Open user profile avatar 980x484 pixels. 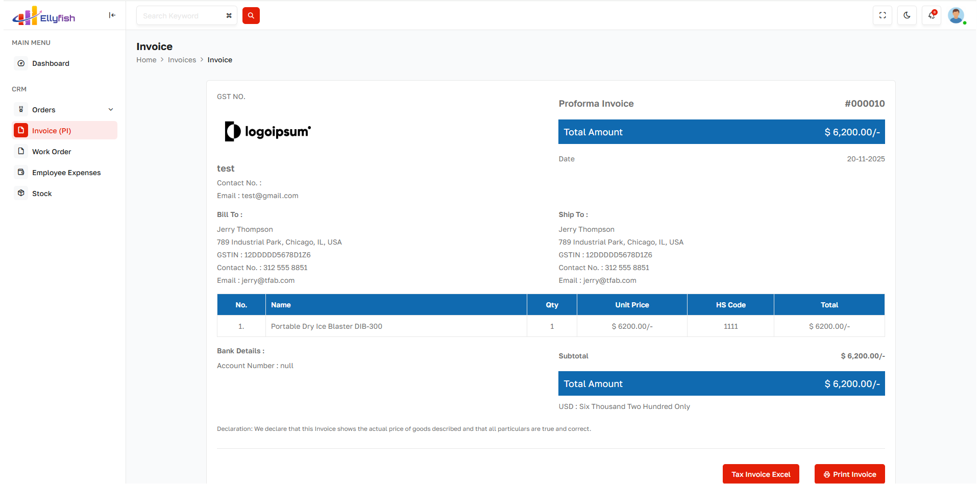[955, 16]
